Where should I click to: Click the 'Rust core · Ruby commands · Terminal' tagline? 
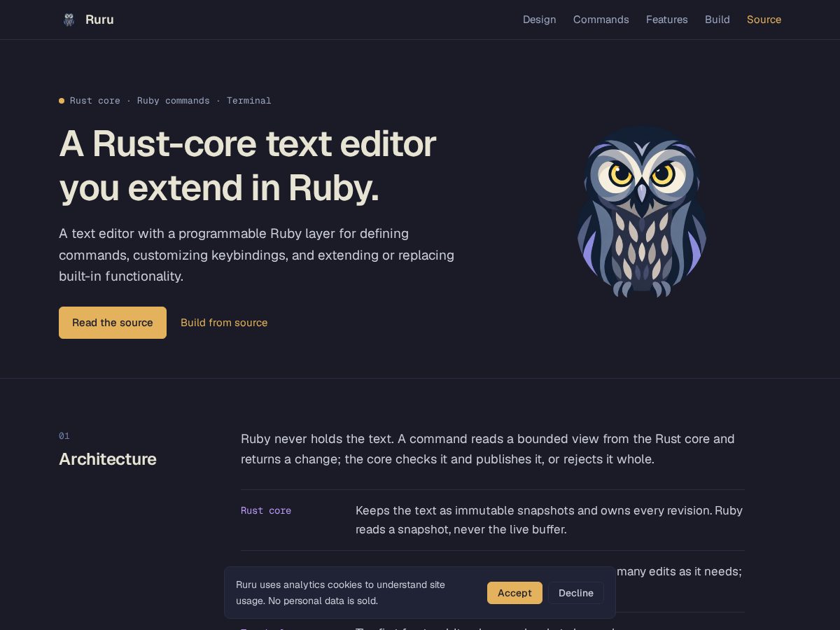(x=170, y=101)
